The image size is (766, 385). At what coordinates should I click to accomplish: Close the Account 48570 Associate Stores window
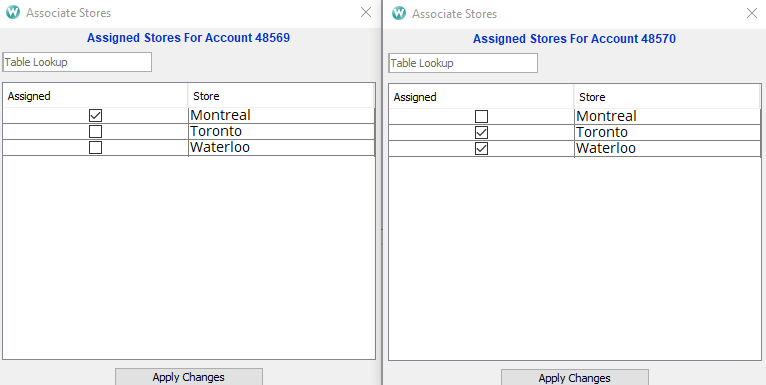752,13
